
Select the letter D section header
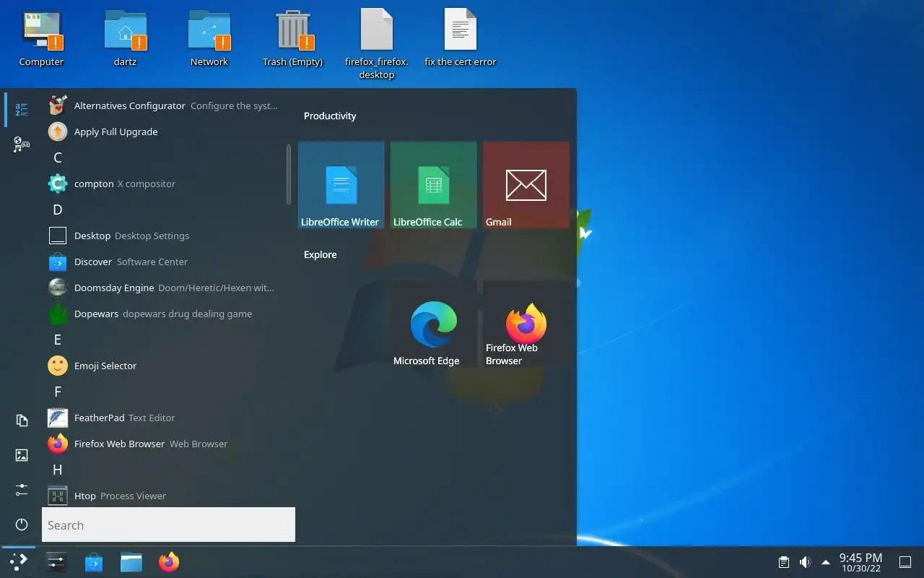(x=58, y=210)
